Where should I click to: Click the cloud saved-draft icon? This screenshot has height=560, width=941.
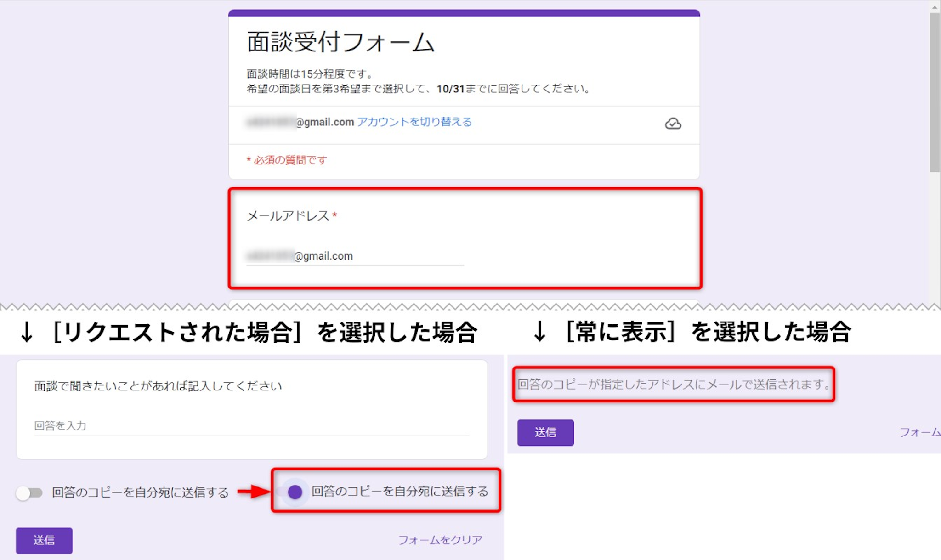point(673,124)
